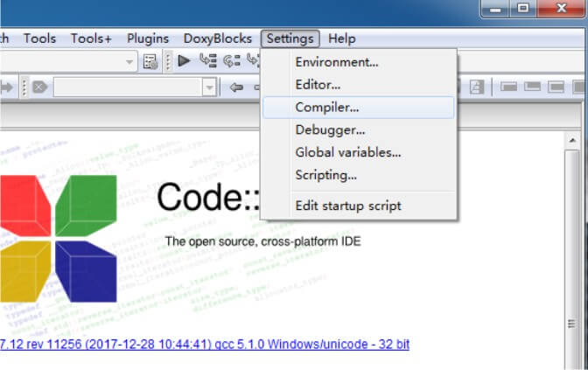Viewport: 588px width, 370px height.
Task: Open the DoxyBlocks menu
Action: coord(218,38)
